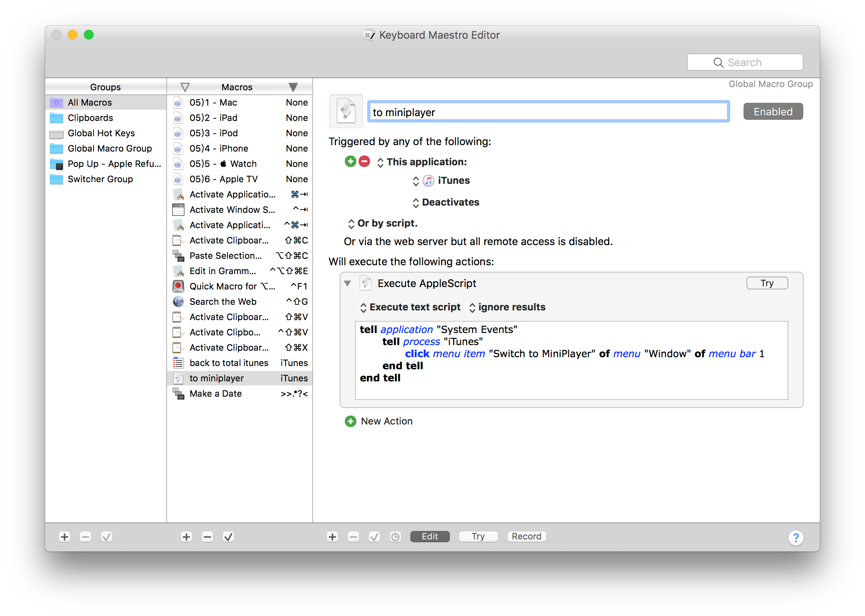Image resolution: width=865 pixels, height=616 pixels.
Task: Open the This application trigger type dropdown
Action: click(422, 162)
